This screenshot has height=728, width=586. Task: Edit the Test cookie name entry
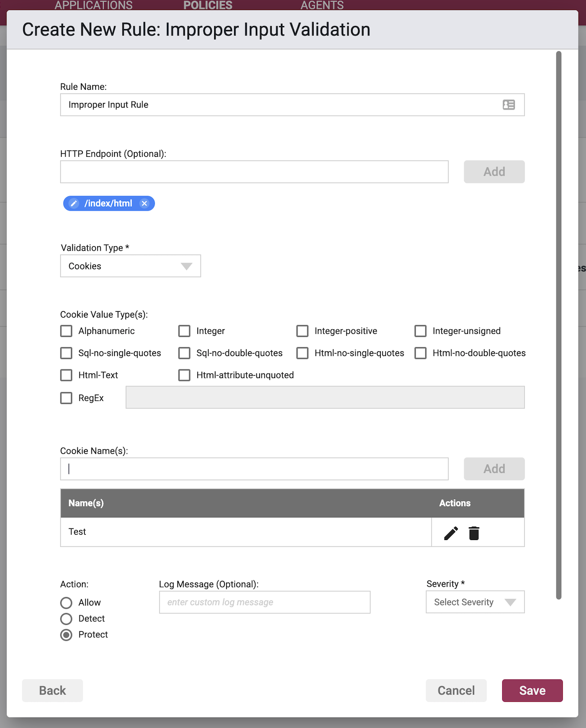[451, 533]
